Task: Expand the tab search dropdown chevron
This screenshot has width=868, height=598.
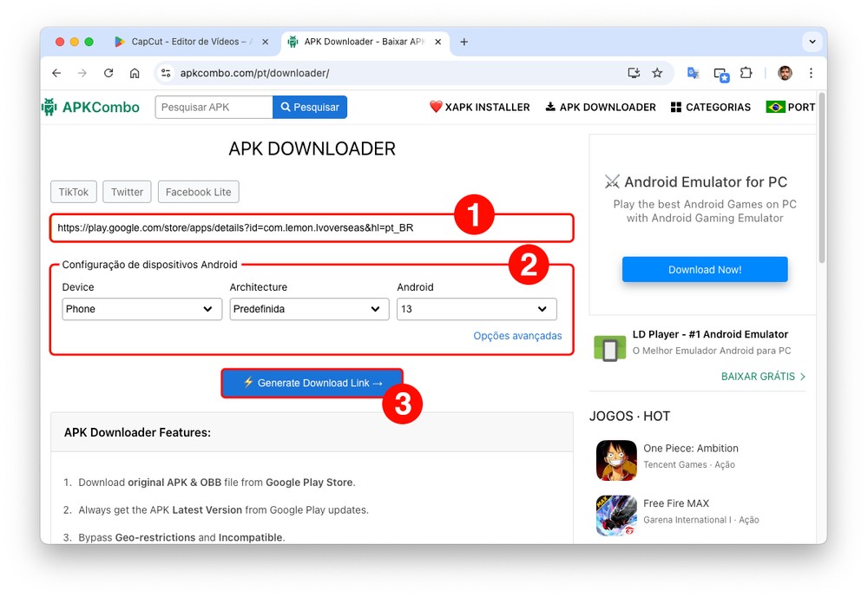Action: (x=812, y=42)
